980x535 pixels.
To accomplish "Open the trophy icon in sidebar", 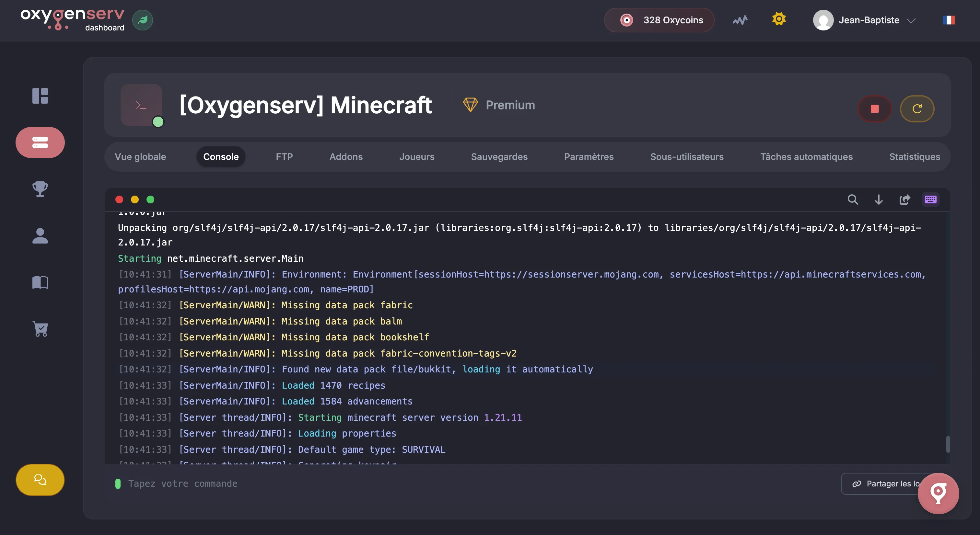I will pos(40,189).
